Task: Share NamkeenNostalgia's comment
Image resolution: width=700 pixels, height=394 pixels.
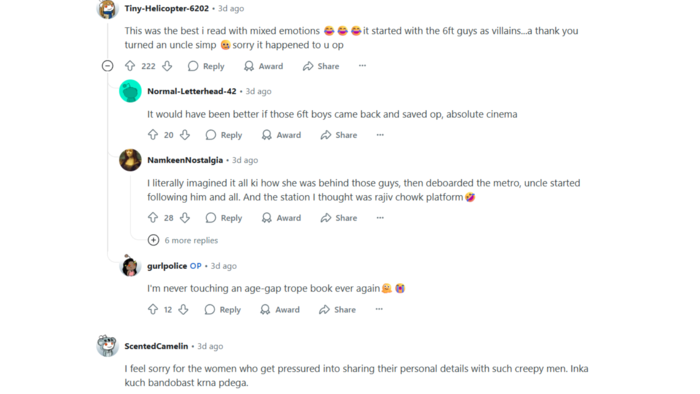Action: click(x=339, y=218)
